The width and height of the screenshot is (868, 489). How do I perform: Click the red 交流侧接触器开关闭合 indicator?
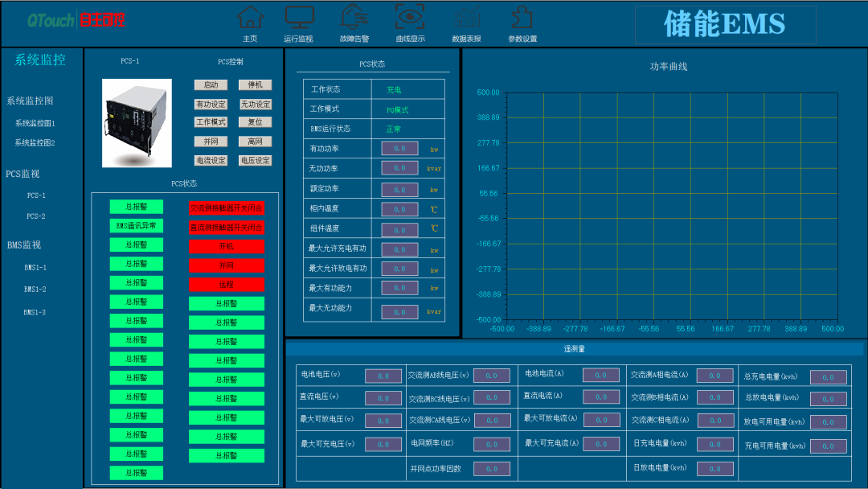(227, 208)
